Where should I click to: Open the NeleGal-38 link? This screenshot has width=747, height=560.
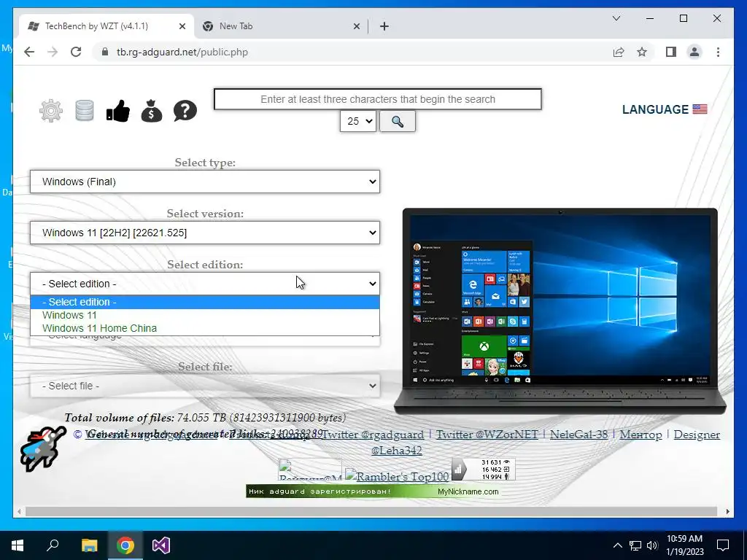click(578, 435)
